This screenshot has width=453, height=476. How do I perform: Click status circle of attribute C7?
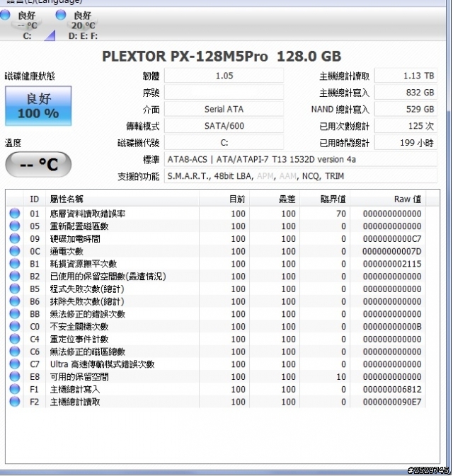click(x=15, y=364)
